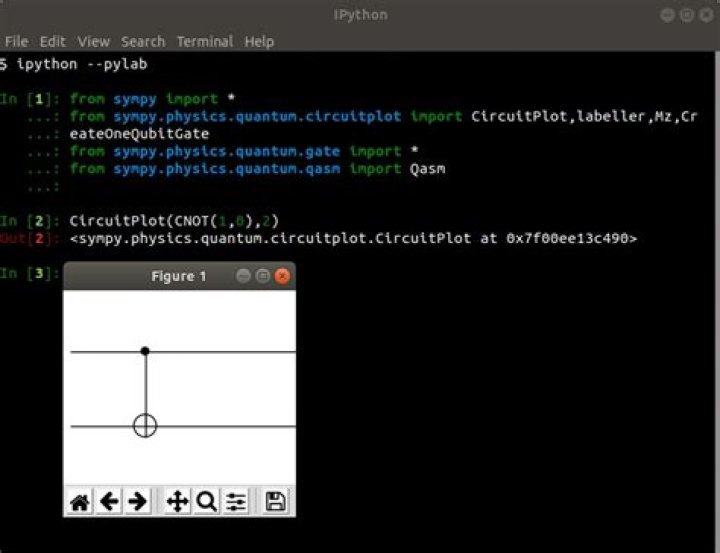Minimize the Figure 1 window

[x=243, y=276]
